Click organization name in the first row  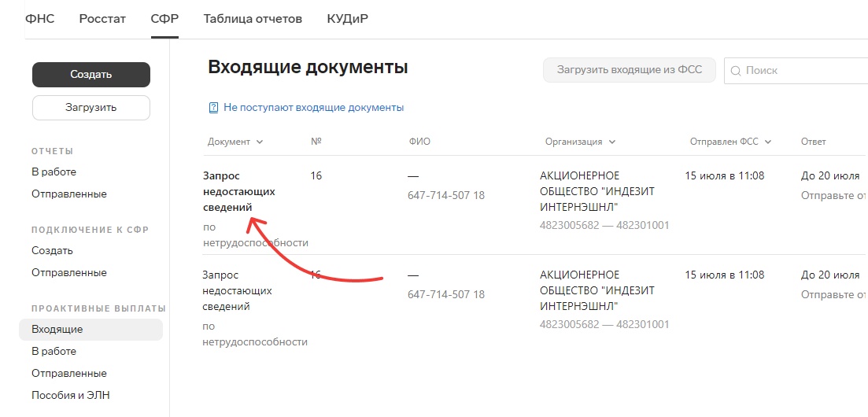coord(597,192)
